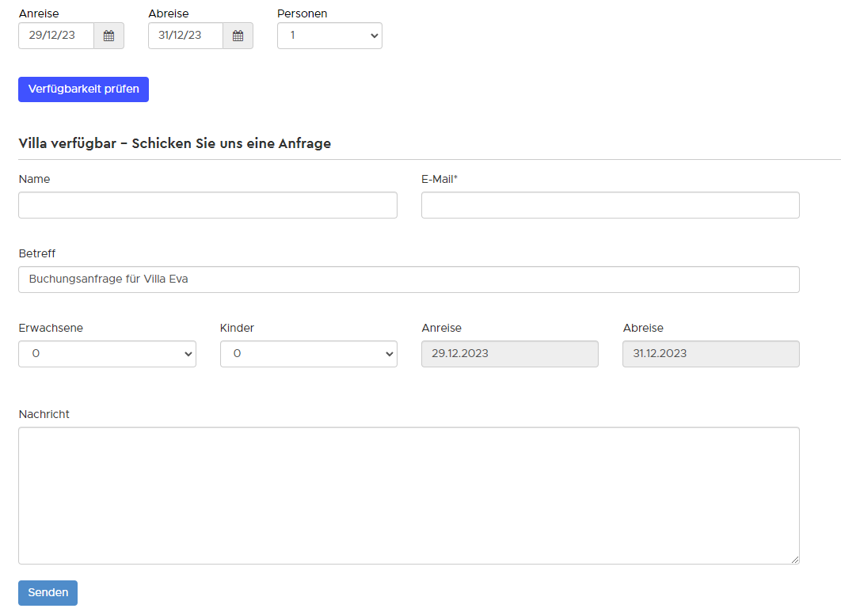
Task: Click the 'Erwachsene' label
Action: [51, 328]
